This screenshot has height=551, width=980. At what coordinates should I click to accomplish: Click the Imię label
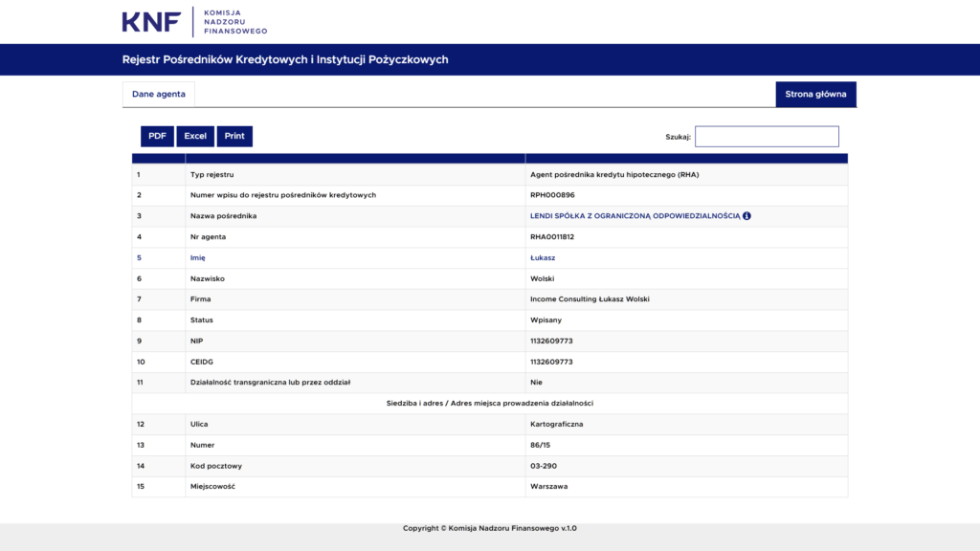pyautogui.click(x=197, y=258)
